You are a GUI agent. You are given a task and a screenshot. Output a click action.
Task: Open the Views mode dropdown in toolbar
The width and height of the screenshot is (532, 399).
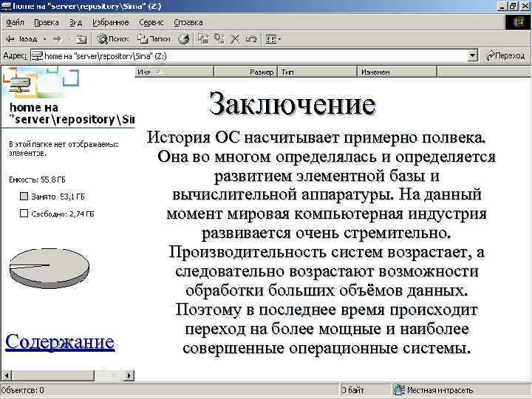tap(273, 39)
